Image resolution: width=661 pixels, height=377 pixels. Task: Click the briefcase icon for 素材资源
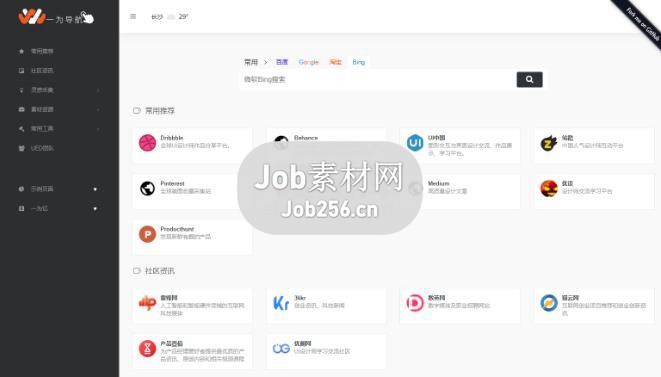click(21, 109)
